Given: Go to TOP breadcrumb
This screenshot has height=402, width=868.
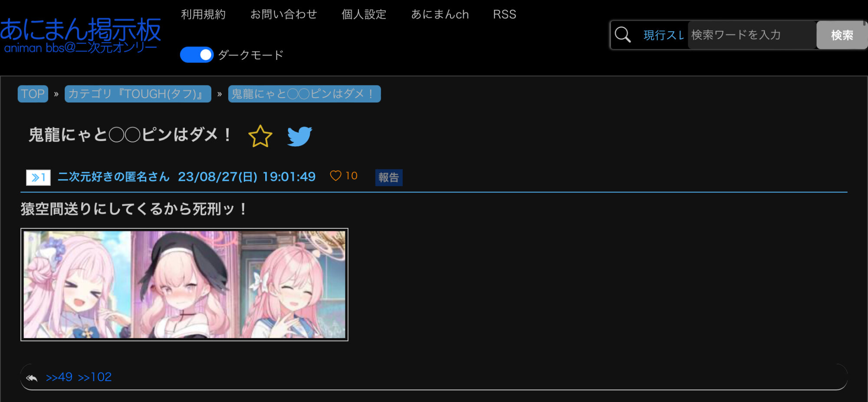Looking at the screenshot, I should tap(33, 94).
